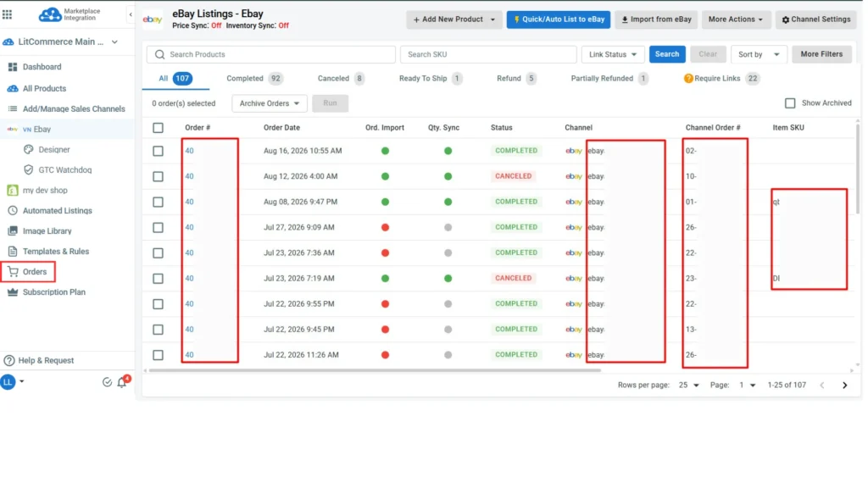This screenshot has height=488, width=868.
Task: Switch to the Partially Refunded tab
Action: tap(609, 79)
